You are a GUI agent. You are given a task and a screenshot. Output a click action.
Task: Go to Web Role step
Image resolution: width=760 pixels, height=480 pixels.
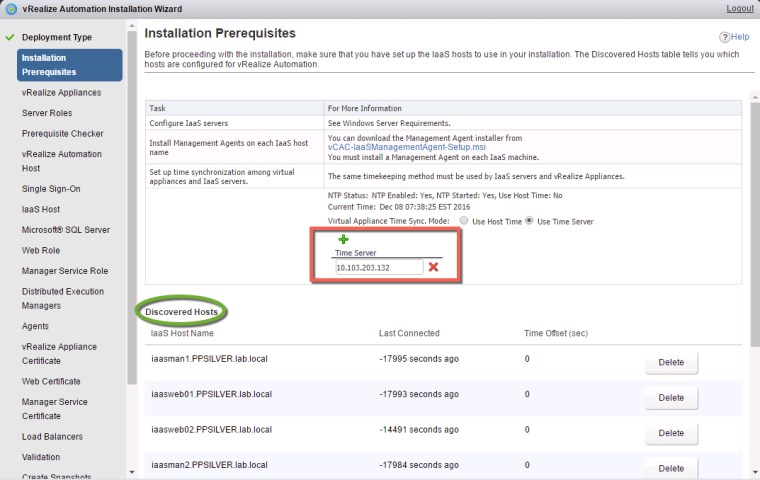click(41, 250)
